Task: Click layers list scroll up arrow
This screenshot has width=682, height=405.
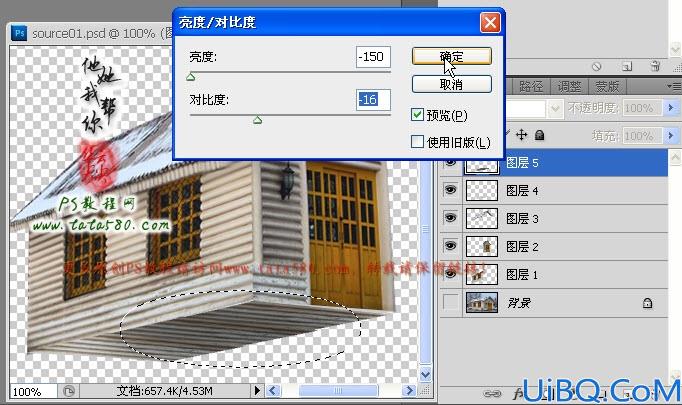Action: [x=675, y=157]
